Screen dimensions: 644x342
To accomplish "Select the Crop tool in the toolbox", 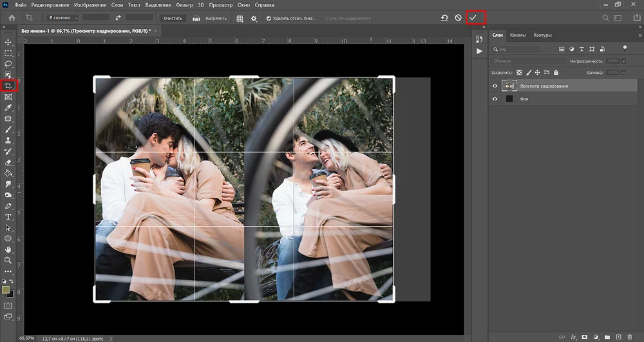I will point(8,86).
